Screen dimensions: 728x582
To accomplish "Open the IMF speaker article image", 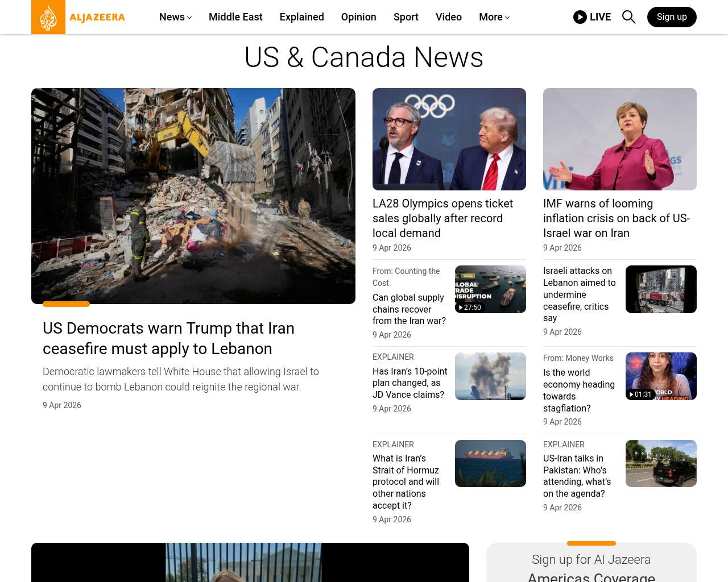I will [x=620, y=139].
